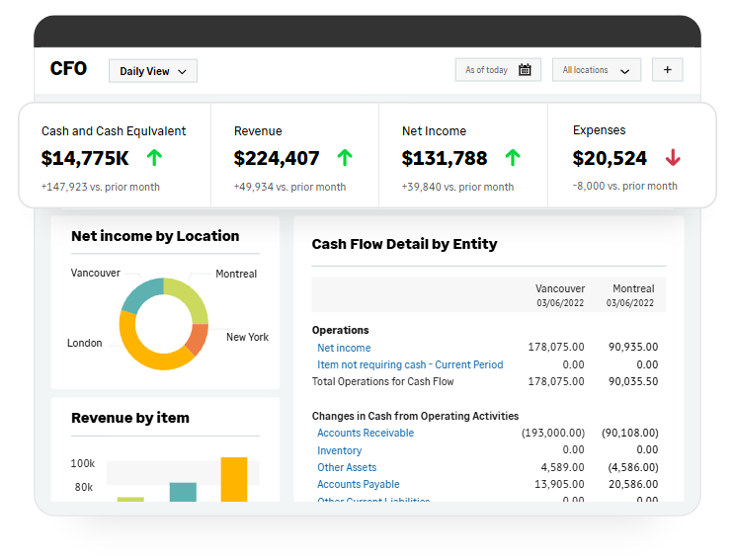Click the $224,407 revenue figure
734x560 pixels.
[x=277, y=158]
